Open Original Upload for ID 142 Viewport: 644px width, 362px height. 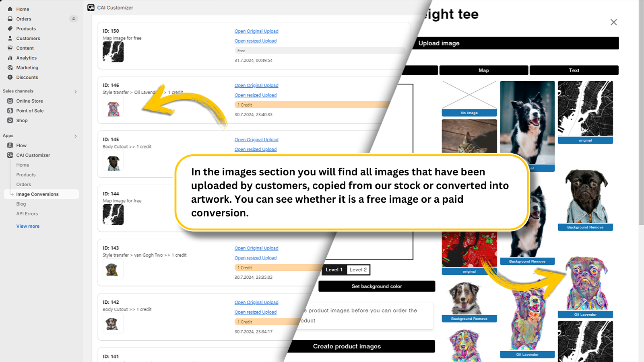pyautogui.click(x=256, y=302)
